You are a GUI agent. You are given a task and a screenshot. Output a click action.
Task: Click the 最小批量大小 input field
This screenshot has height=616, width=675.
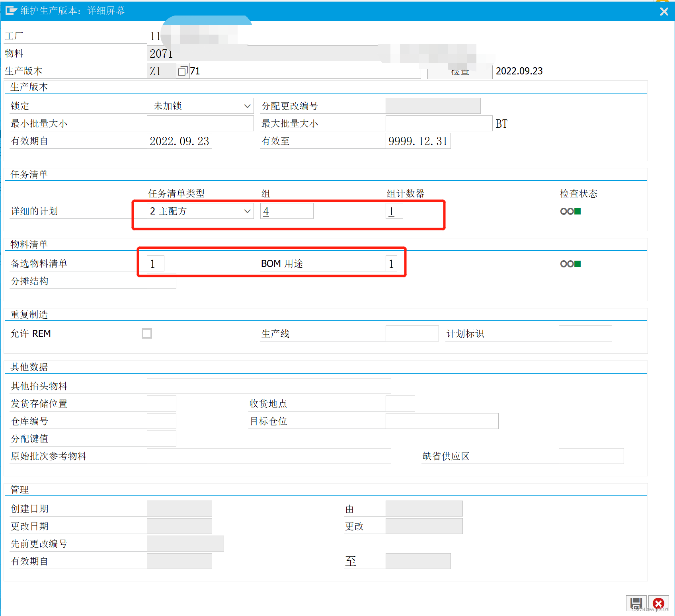pyautogui.click(x=200, y=123)
